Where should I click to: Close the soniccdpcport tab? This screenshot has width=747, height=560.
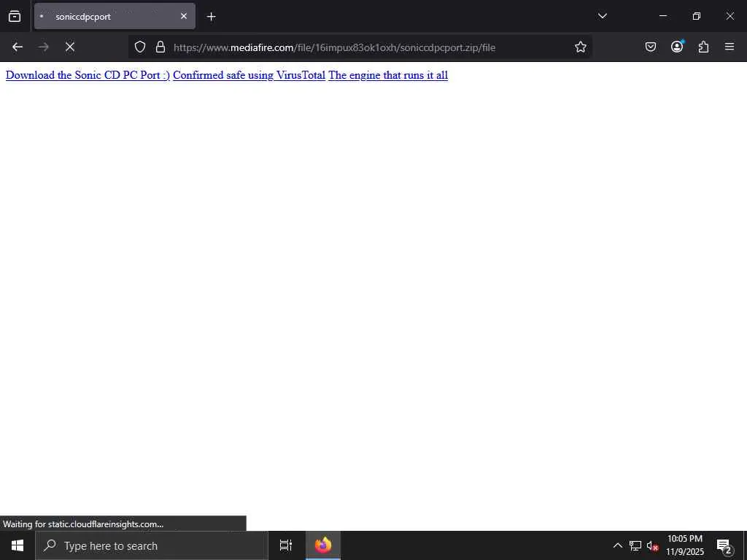tap(183, 16)
